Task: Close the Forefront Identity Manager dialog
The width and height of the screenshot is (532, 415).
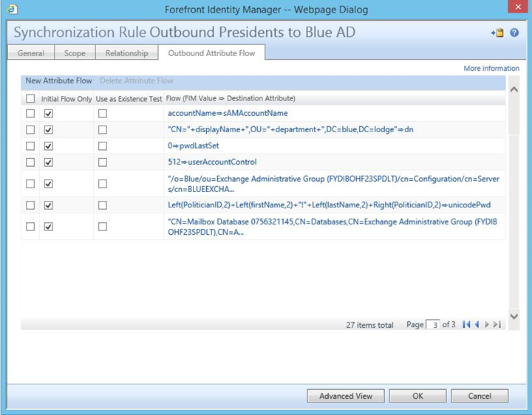Action: click(x=518, y=7)
